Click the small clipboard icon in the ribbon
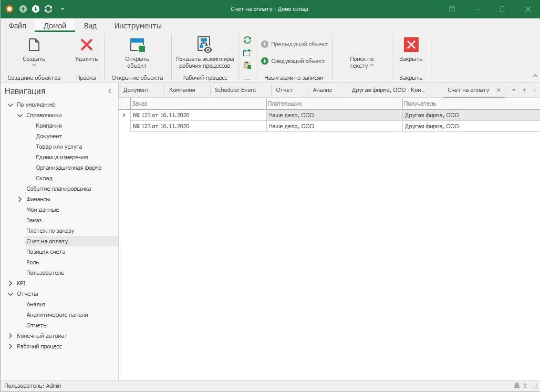The width and height of the screenshot is (540, 392). [247, 65]
